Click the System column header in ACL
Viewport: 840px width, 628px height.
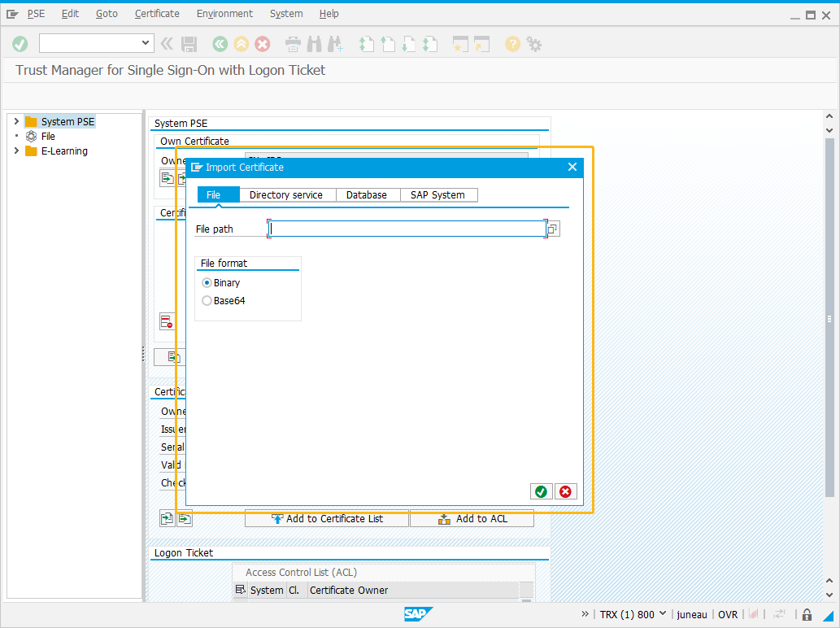coord(267,590)
